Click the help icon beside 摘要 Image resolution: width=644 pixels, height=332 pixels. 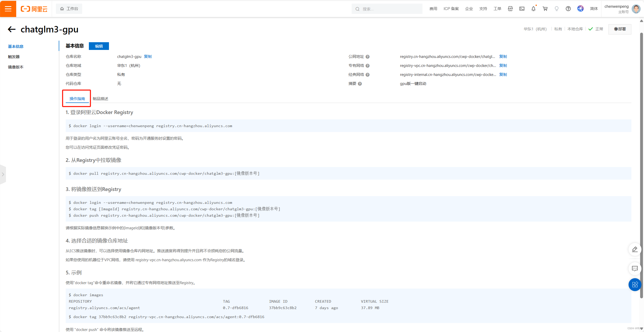coord(360,84)
